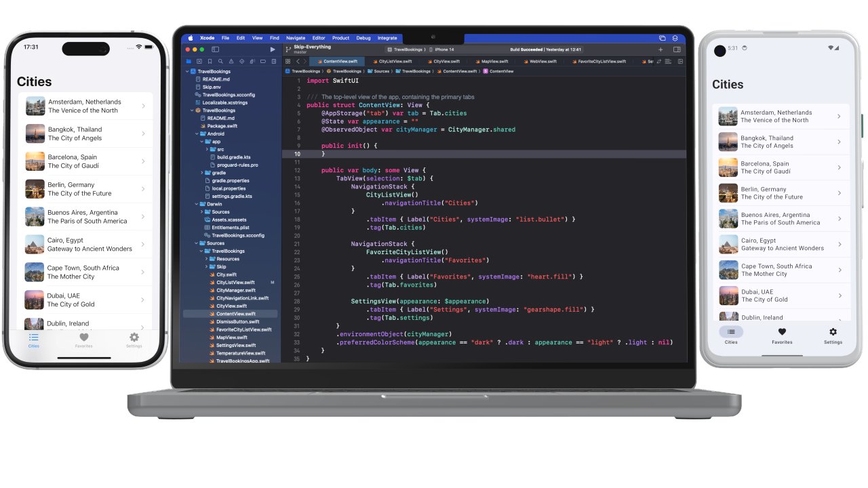Open the Source Control navigator
868x488 pixels.
[x=201, y=60]
